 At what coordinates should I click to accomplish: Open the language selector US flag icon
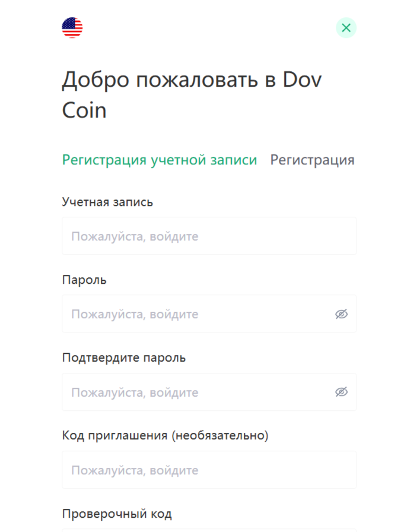[x=72, y=28]
